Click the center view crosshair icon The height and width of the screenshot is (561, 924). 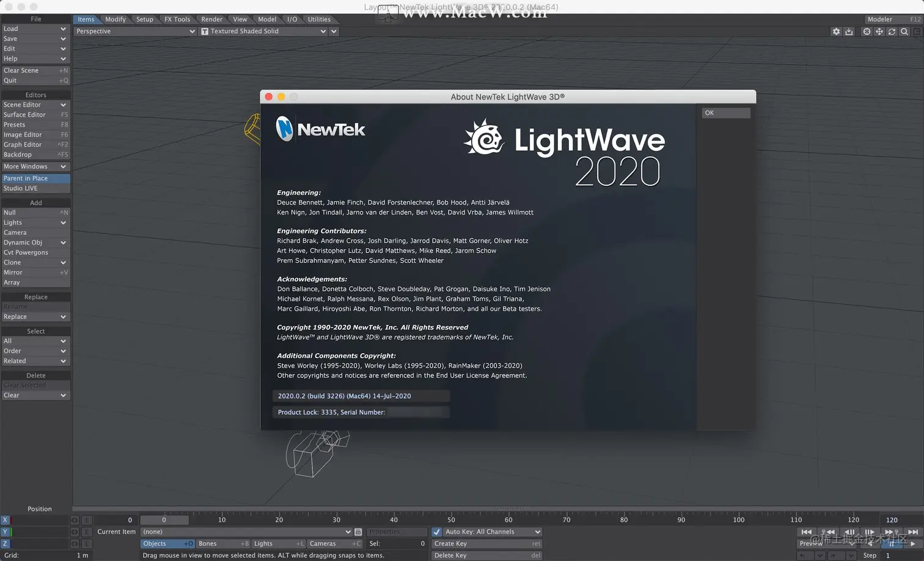click(867, 31)
